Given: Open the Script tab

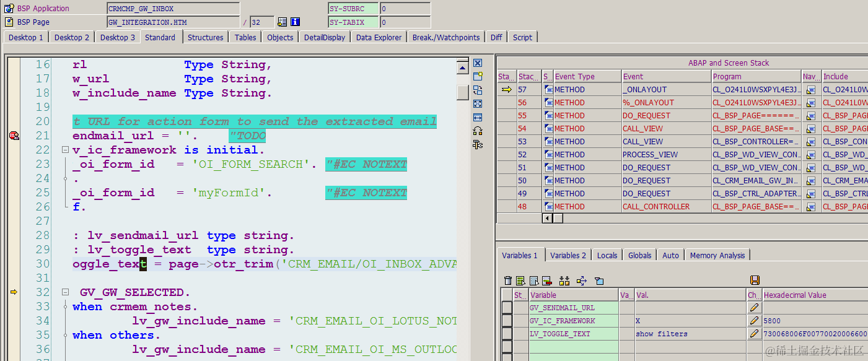Looking at the screenshot, I should 522,37.
